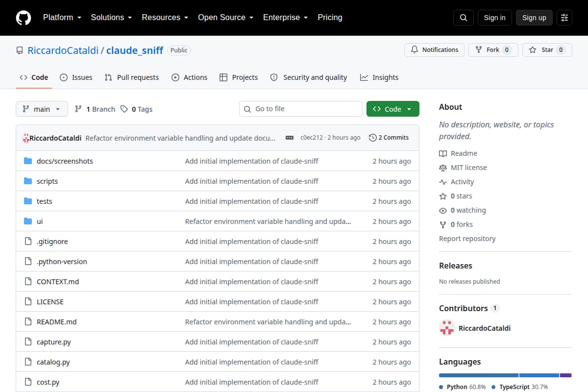Click Python segment of languages bar

(479, 375)
